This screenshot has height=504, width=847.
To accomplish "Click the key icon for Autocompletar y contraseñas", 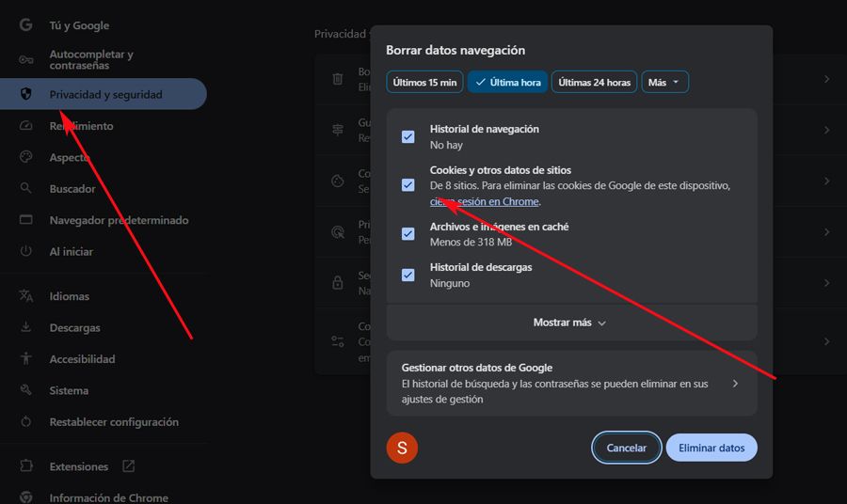I will pos(26,59).
